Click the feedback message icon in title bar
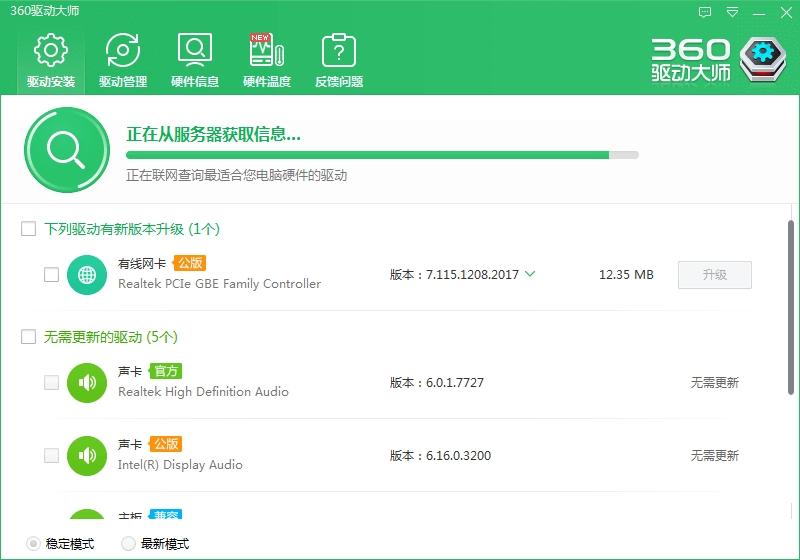800x560 pixels. click(705, 12)
